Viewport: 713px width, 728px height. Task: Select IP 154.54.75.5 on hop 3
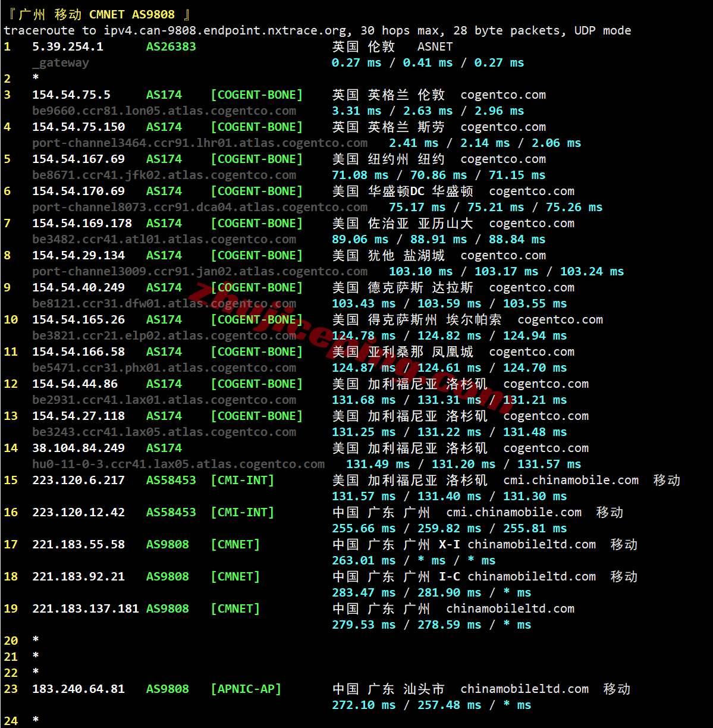pyautogui.click(x=71, y=95)
